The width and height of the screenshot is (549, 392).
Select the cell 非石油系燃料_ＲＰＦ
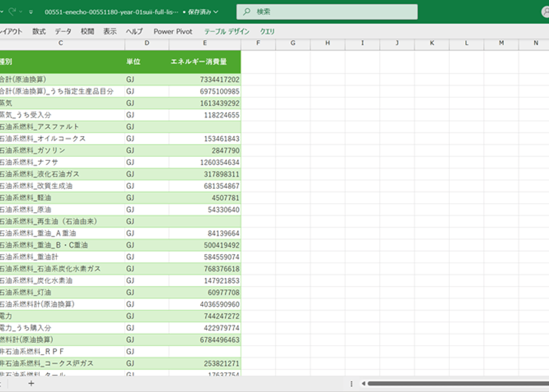coord(62,352)
